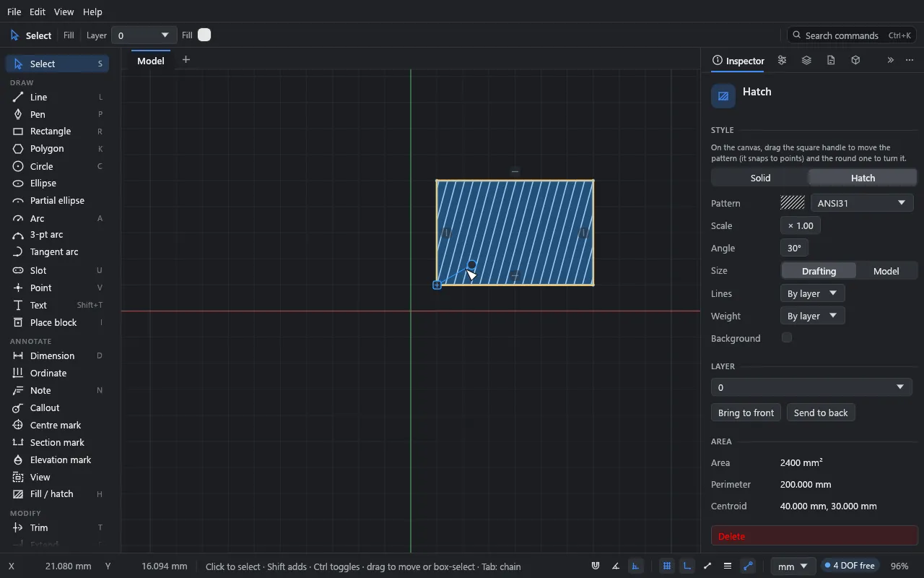Click the toolbar Fill color swatch

pyautogui.click(x=204, y=35)
